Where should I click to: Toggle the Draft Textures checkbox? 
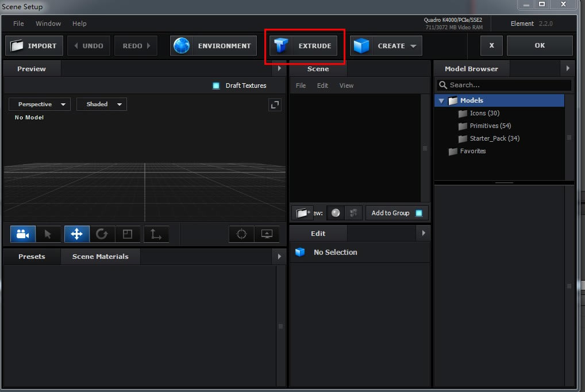216,86
